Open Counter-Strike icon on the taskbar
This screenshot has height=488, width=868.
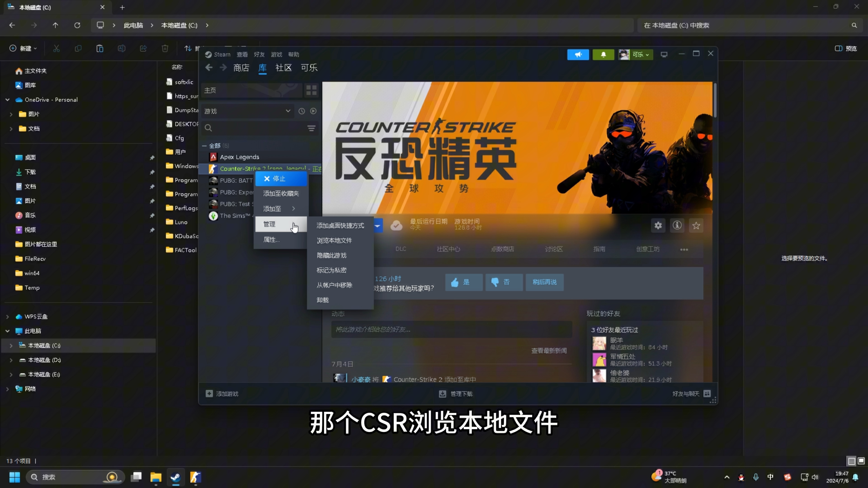pos(196,477)
